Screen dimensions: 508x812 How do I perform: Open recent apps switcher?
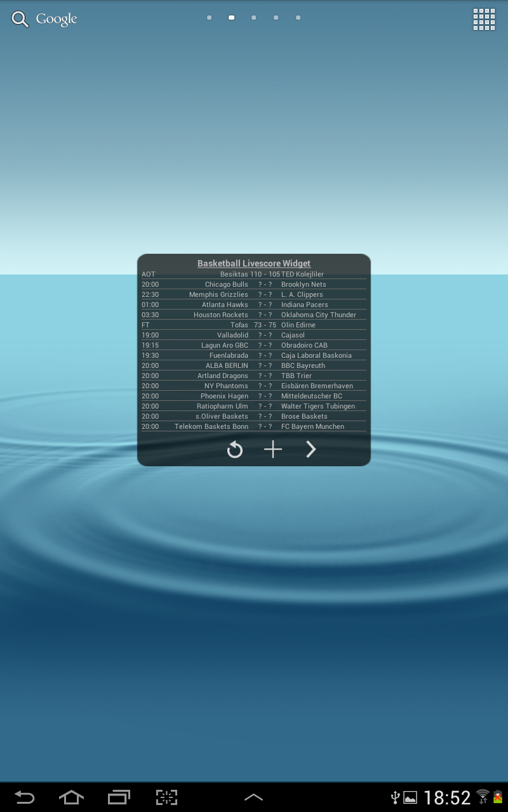[119, 797]
